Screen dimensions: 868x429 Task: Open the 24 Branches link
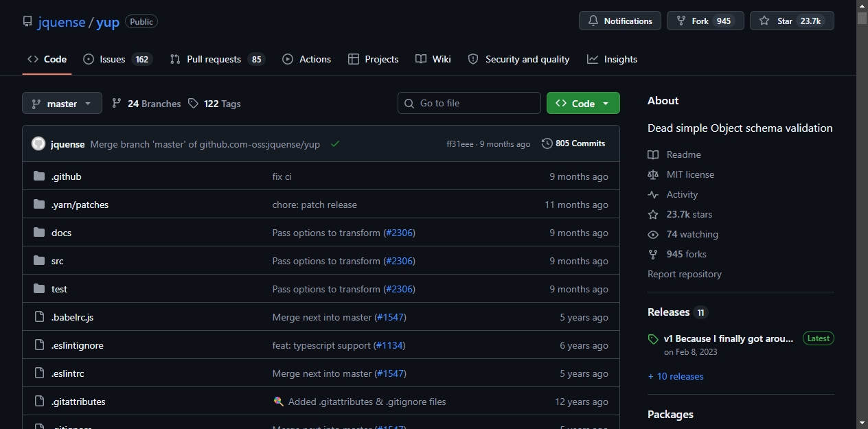[x=146, y=104]
